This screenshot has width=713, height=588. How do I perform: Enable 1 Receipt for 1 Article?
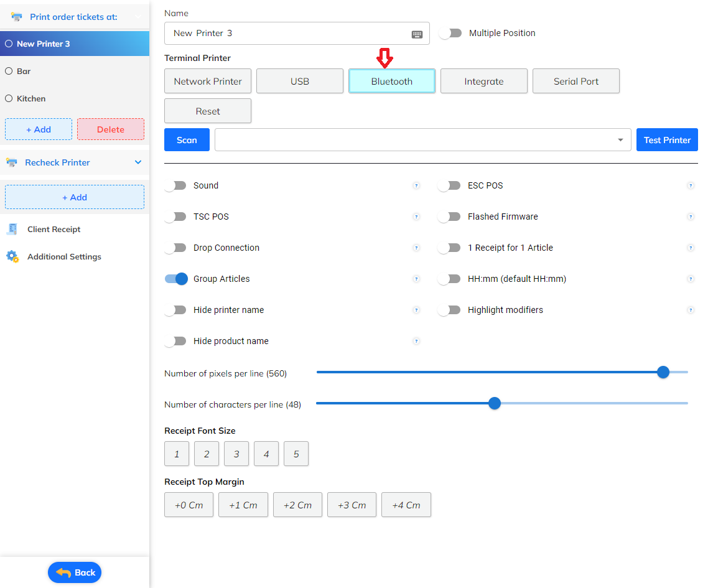449,248
